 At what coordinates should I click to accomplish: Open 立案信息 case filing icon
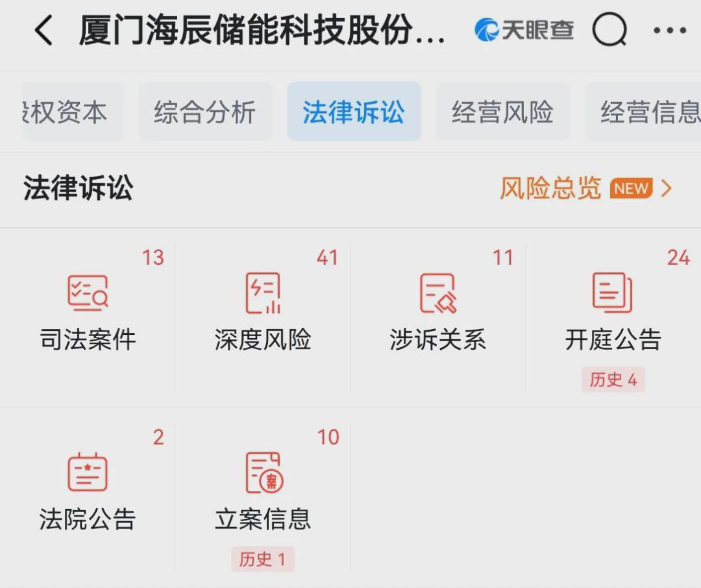point(263,473)
